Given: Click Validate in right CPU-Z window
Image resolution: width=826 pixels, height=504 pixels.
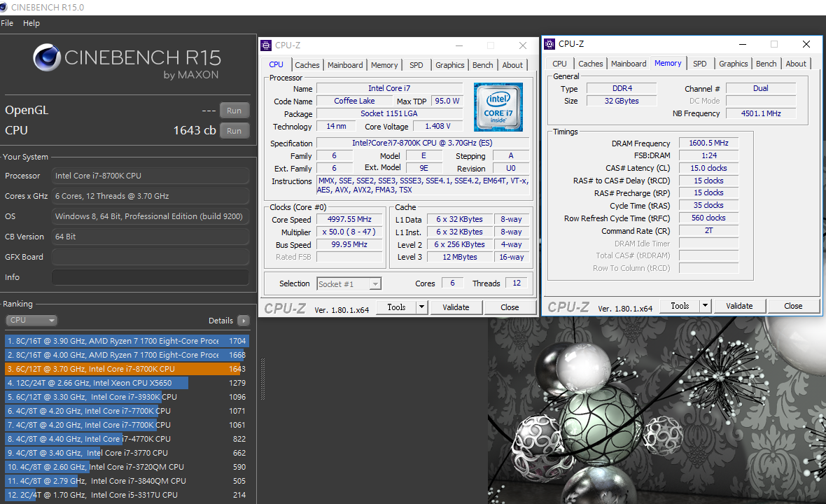Looking at the screenshot, I should [x=739, y=305].
